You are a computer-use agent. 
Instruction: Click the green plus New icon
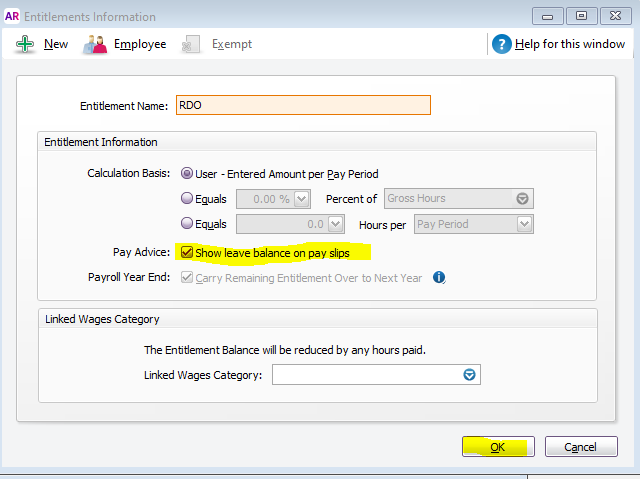[x=25, y=44]
